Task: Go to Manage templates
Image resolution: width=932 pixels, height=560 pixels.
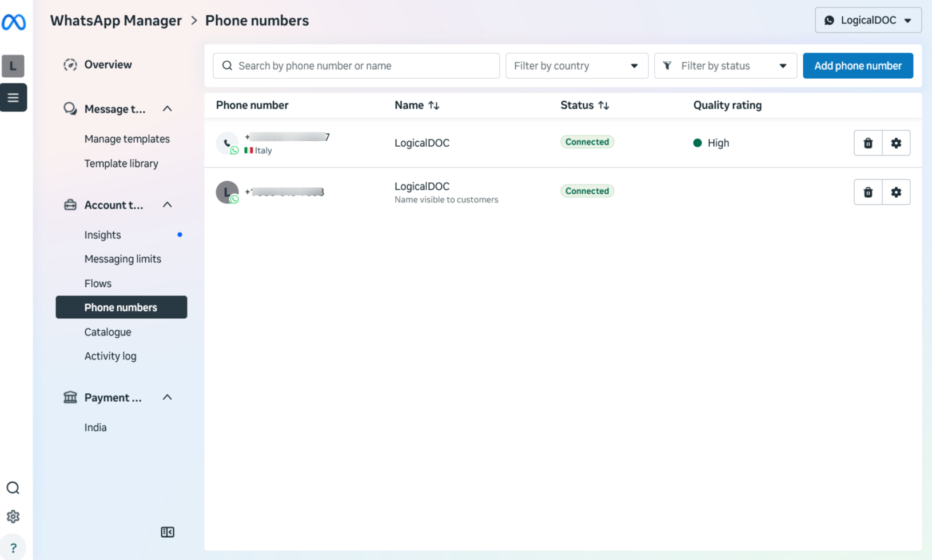Action: (127, 139)
